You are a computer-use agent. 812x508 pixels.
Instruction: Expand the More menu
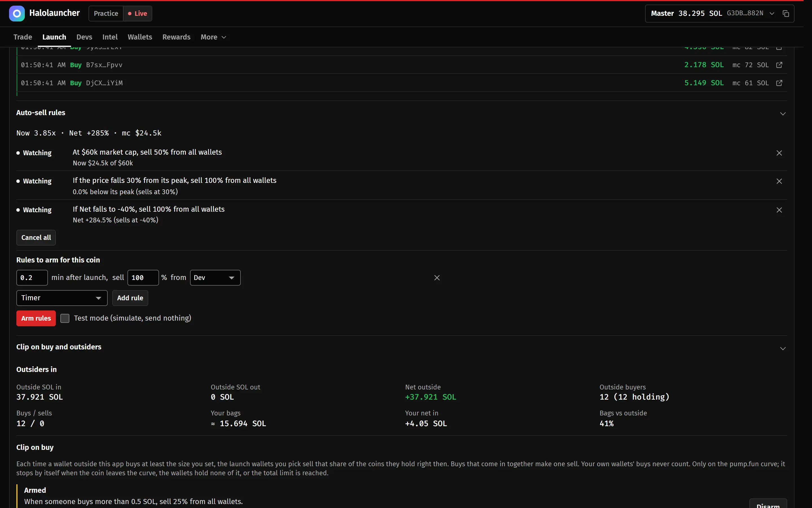tap(213, 37)
